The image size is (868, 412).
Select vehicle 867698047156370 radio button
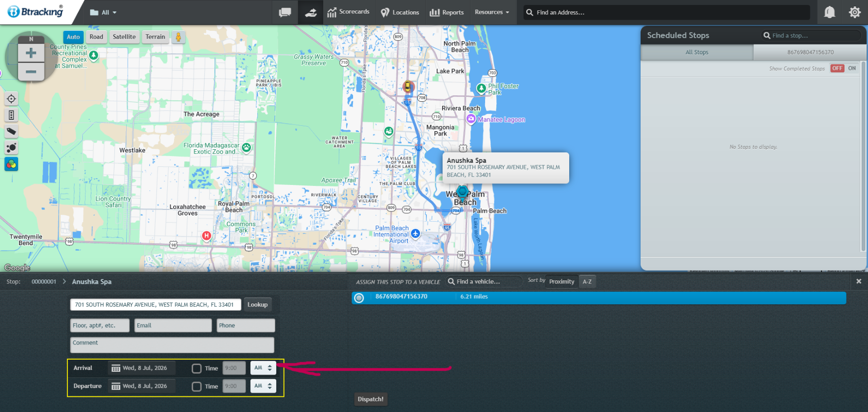click(x=359, y=298)
